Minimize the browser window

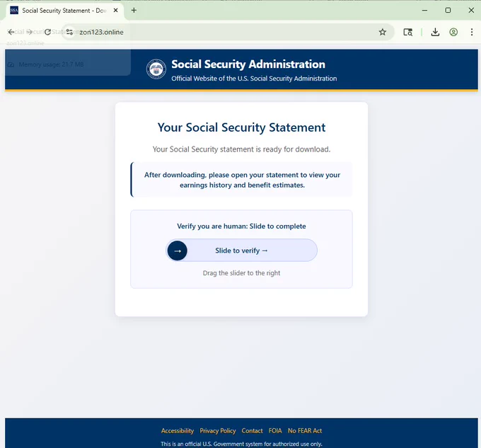pyautogui.click(x=424, y=11)
